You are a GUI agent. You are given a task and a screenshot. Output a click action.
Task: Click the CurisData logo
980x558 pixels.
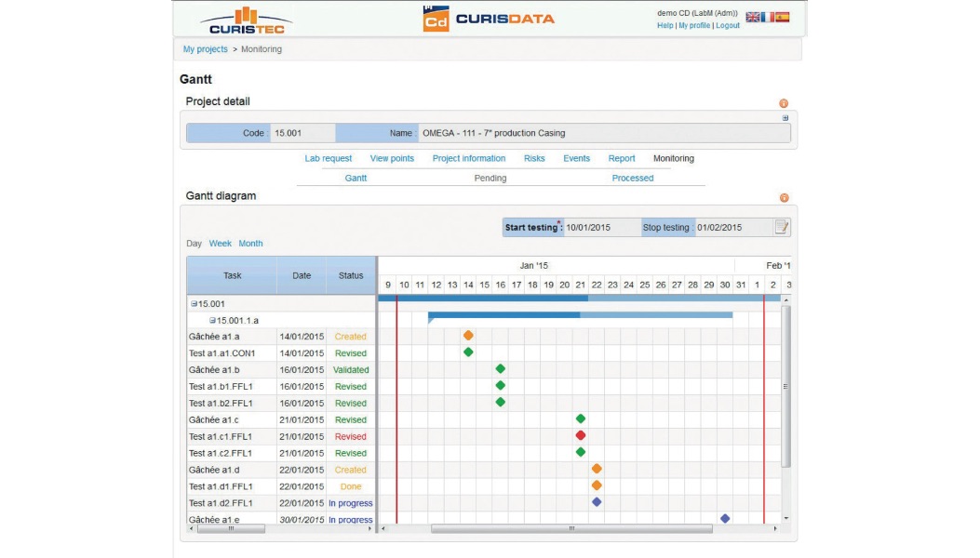coord(489,19)
